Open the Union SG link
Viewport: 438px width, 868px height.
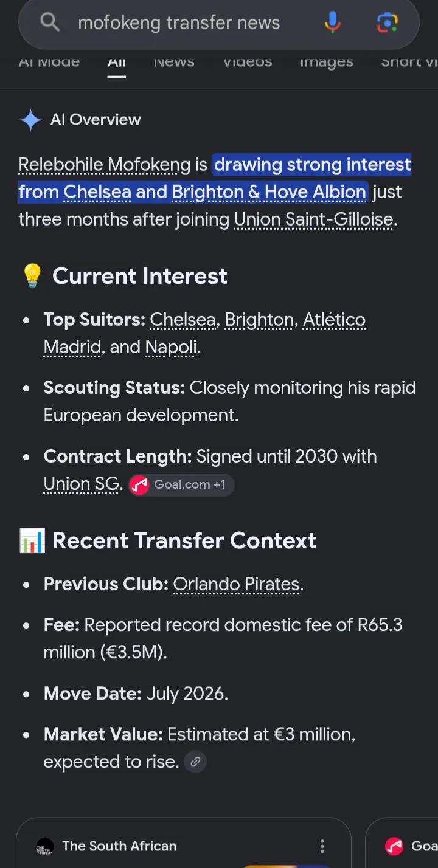tap(81, 484)
